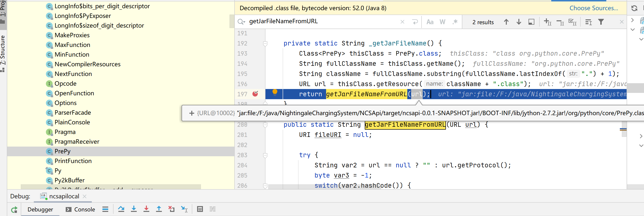Click the getJarFileNameFromURL declaration on line 200
Viewport: 644px width, 216px height.
[405, 125]
